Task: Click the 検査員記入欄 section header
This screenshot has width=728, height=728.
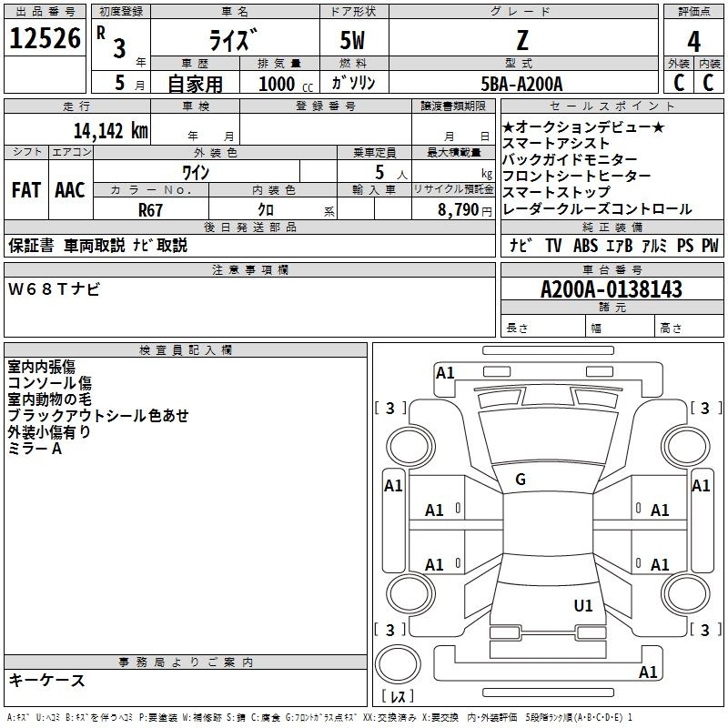Action: click(186, 350)
